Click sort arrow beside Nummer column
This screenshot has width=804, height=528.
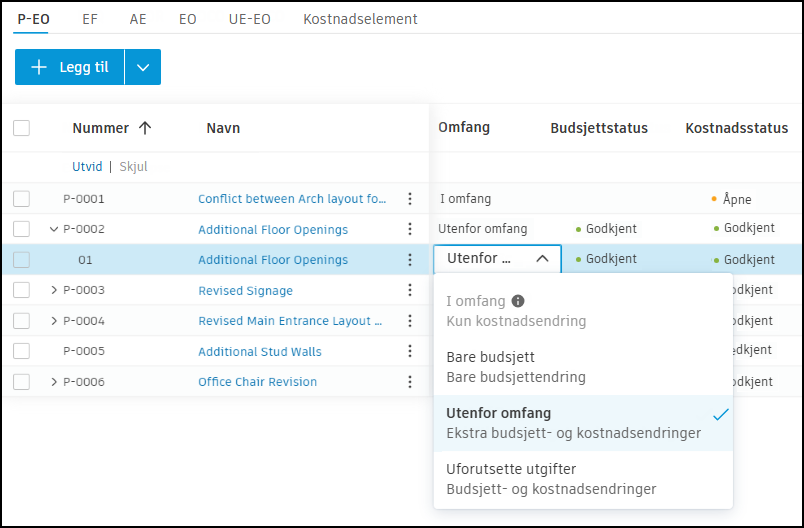(145, 128)
